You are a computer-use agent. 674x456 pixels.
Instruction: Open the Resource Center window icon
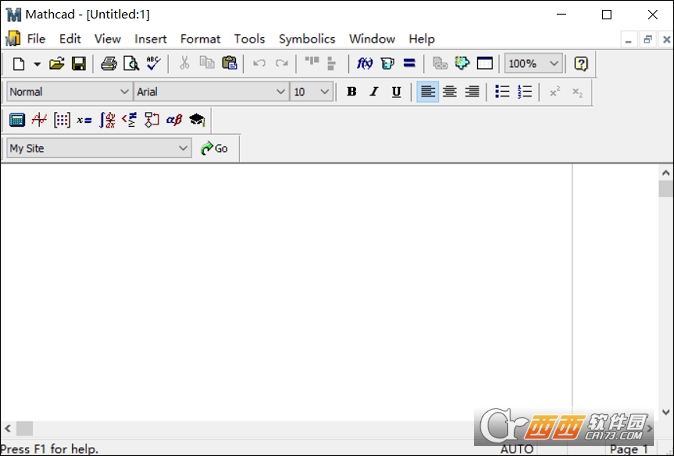pos(484,64)
